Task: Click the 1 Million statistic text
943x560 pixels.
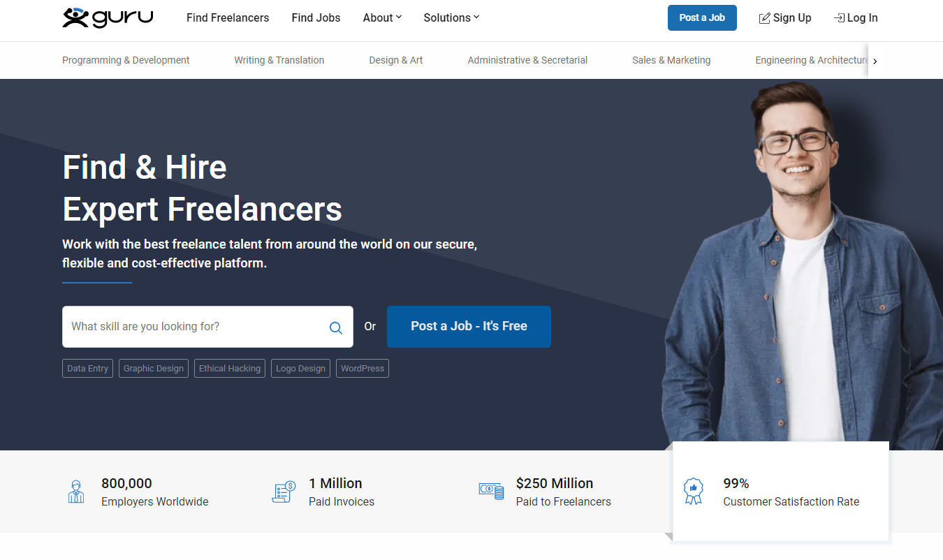Action: pos(335,483)
